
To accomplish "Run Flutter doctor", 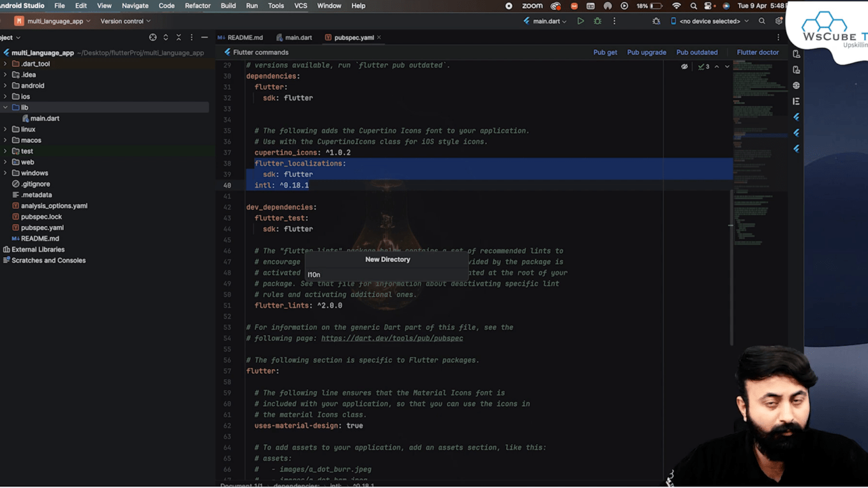I will coord(758,52).
